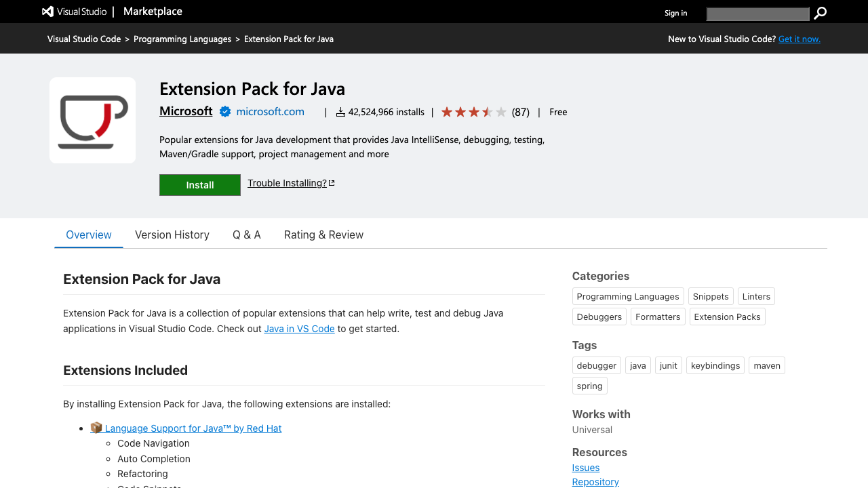The height and width of the screenshot is (488, 868).
Task: Open the Java in VS Code link
Action: [299, 329]
